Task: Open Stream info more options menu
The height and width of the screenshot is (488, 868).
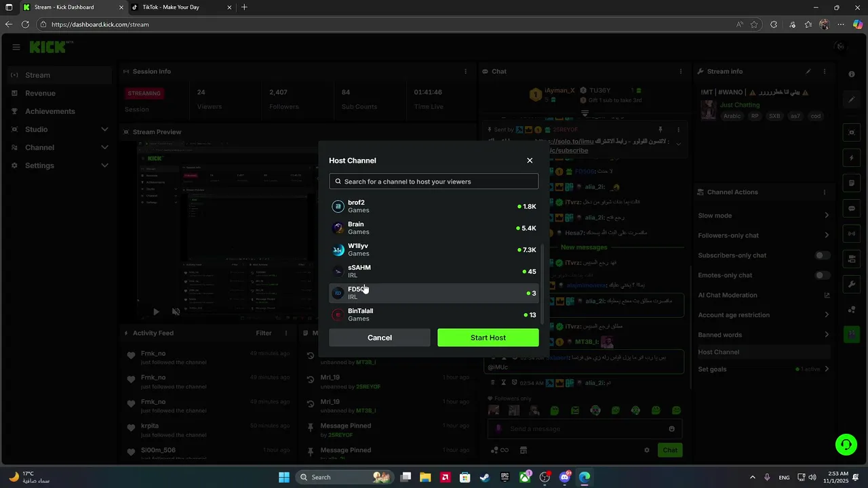Action: tap(825, 71)
